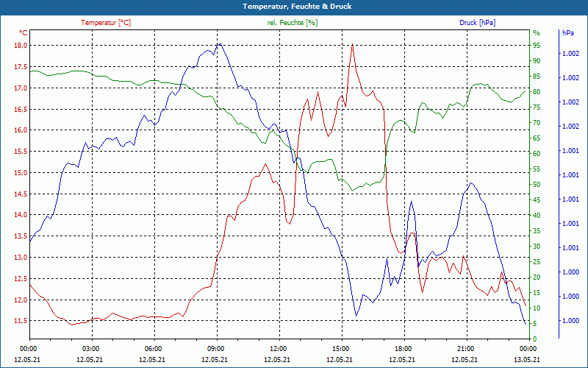Select the red "Temperatur [°C]" legend label

click(106, 23)
